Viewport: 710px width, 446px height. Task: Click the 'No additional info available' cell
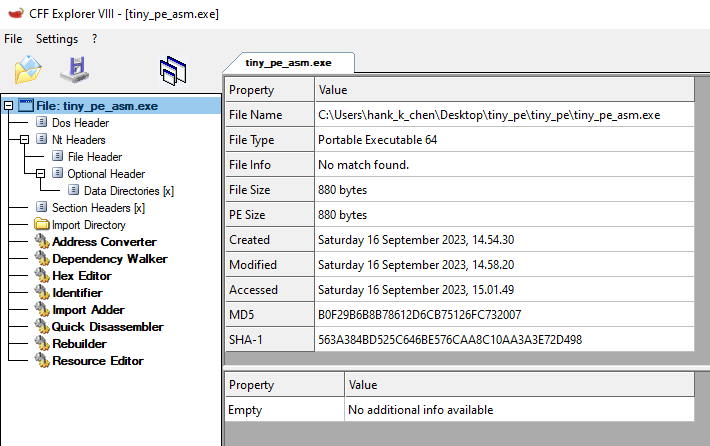520,410
